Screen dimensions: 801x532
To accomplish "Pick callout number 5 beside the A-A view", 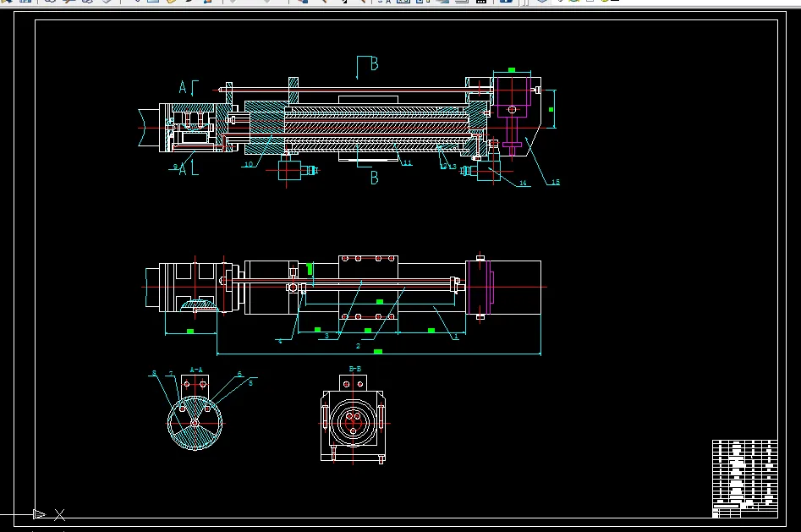I will tap(251, 383).
